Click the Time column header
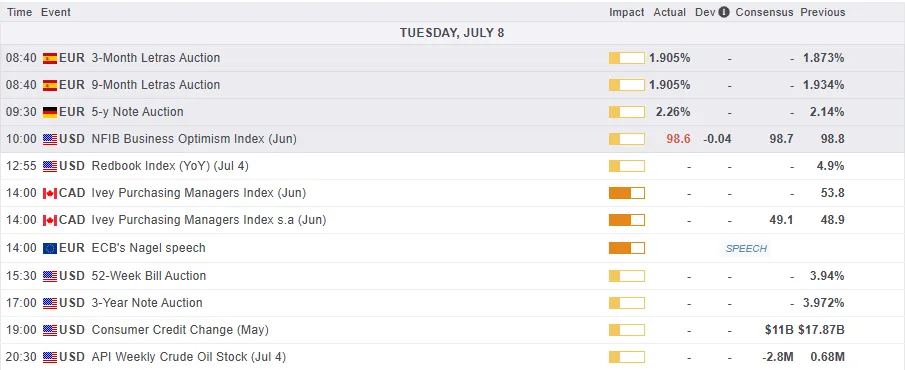 pos(20,12)
